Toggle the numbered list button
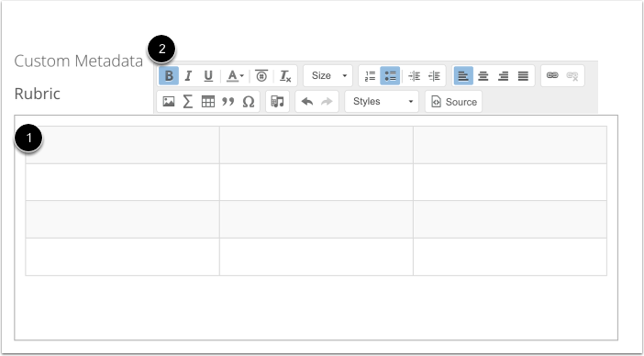 pos(370,76)
